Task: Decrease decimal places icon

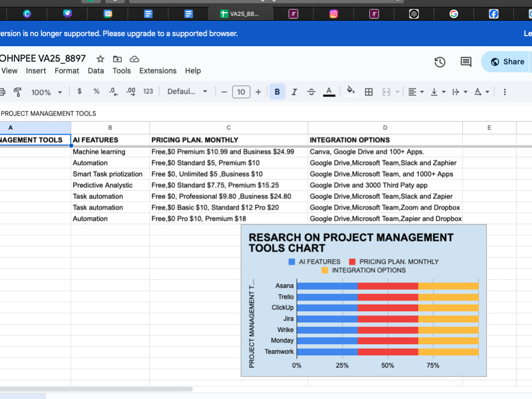Action: click(113, 92)
